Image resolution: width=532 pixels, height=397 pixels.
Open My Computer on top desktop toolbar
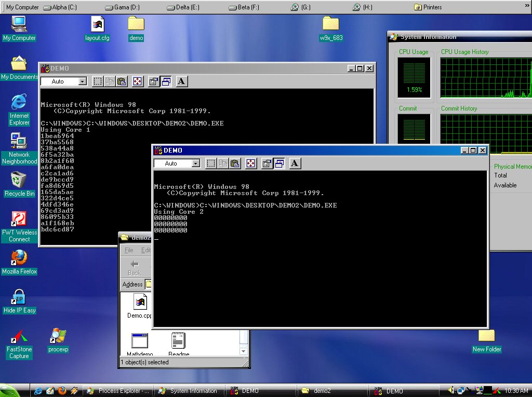(x=22, y=7)
